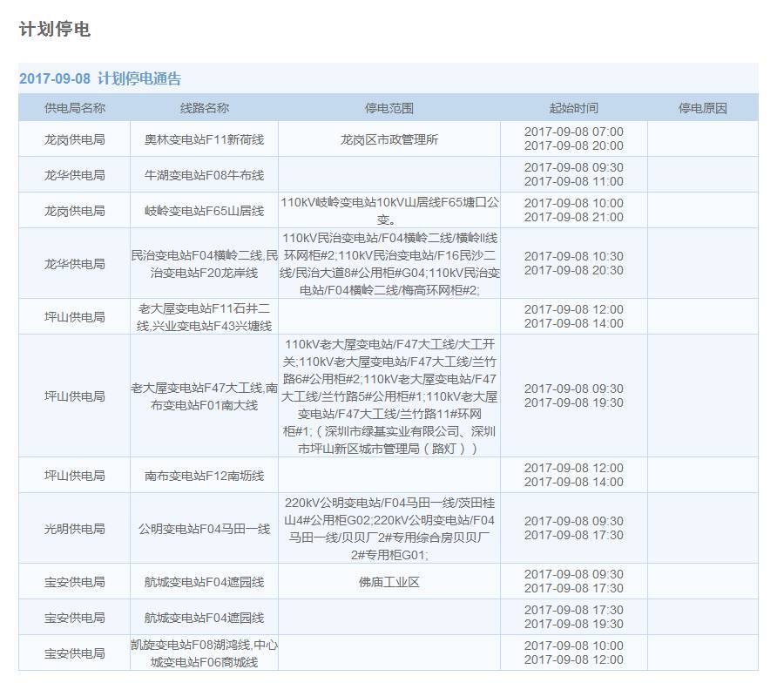The image size is (784, 683).
Task: Click the 起始时间 column header
Action: coord(573,108)
